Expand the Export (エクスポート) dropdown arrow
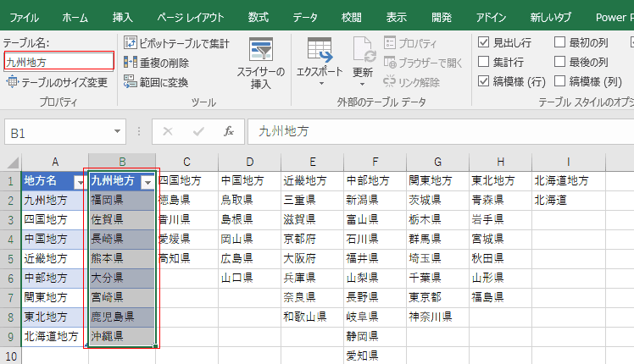The image size is (634, 364). [321, 84]
